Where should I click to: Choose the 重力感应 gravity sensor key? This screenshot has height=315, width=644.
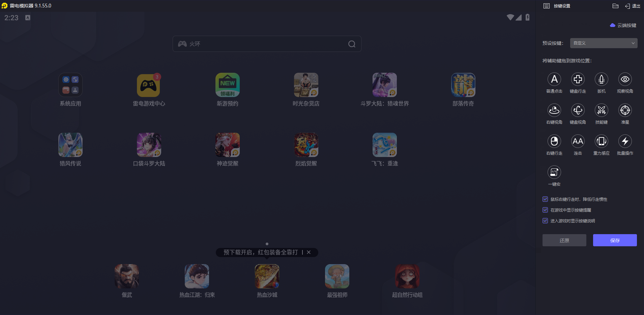(x=601, y=141)
